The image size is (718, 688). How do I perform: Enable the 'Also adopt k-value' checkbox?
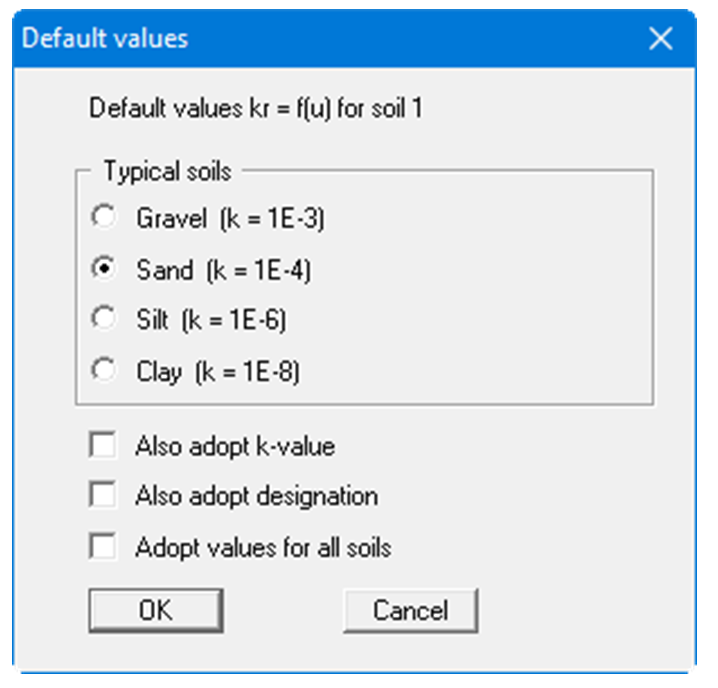pos(102,445)
